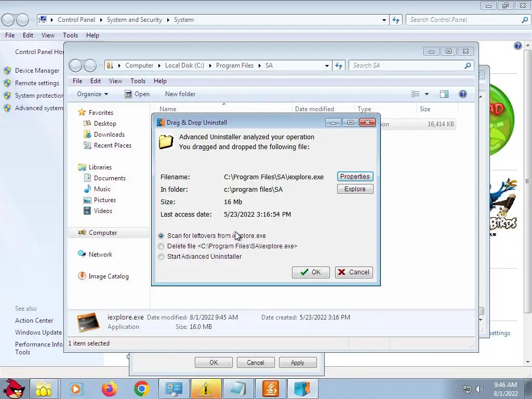
Task: Create a New folder in SA window
Action: click(x=180, y=94)
